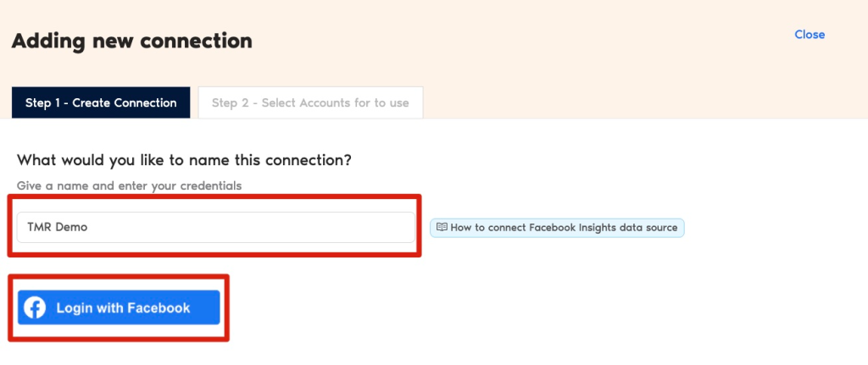The height and width of the screenshot is (365, 868).
Task: Click the Facebook logo on login button
Action: point(35,308)
